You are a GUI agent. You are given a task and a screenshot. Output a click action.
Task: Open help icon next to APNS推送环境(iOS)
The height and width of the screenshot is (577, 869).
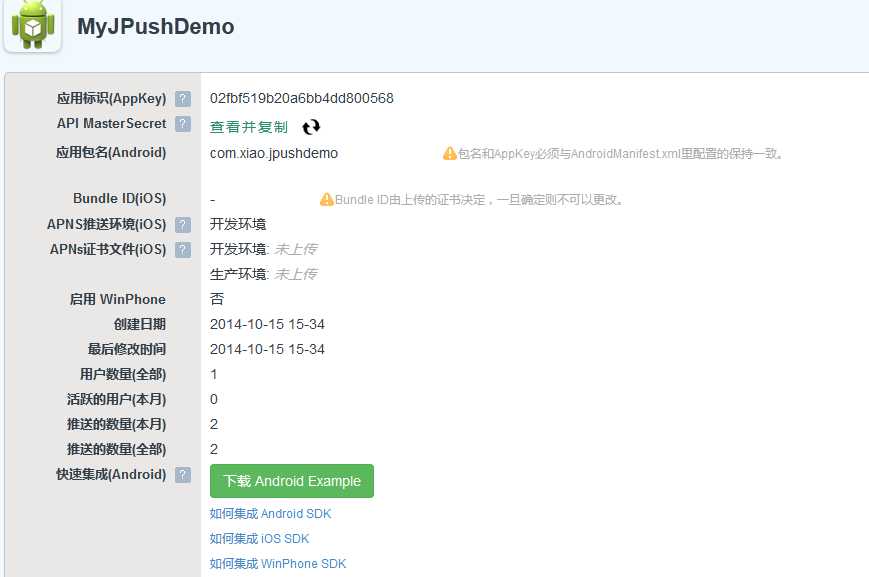click(183, 224)
